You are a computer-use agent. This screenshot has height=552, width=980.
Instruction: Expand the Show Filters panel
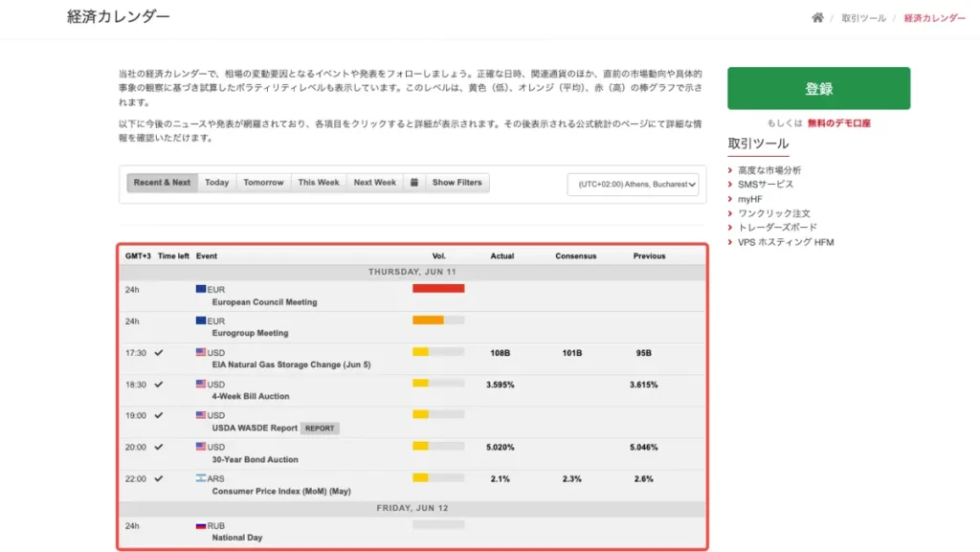click(457, 183)
